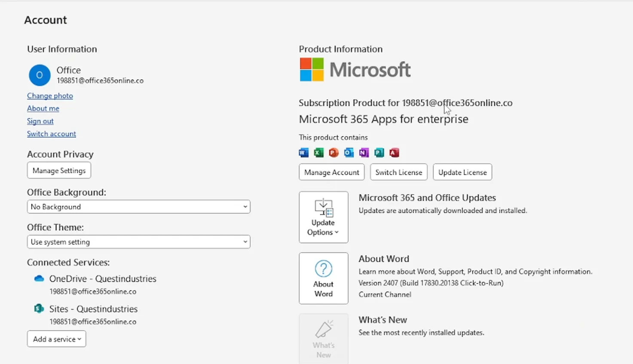Screen dimensions: 633x364
Task: Click the Microsoft four-square logo
Action: 312,70
